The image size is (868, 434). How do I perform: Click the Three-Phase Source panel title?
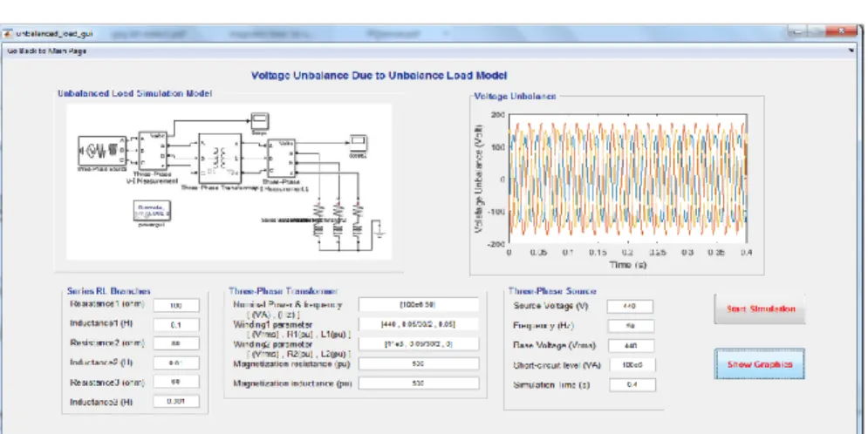coord(552,291)
